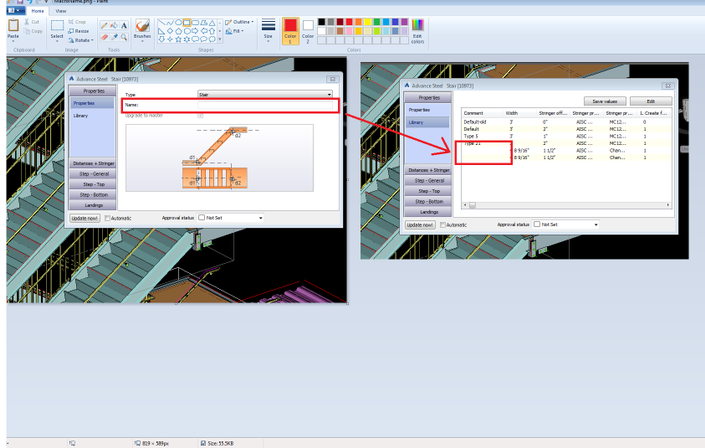Open Landings tab in left dialog
This screenshot has height=448, width=705.
(94, 206)
